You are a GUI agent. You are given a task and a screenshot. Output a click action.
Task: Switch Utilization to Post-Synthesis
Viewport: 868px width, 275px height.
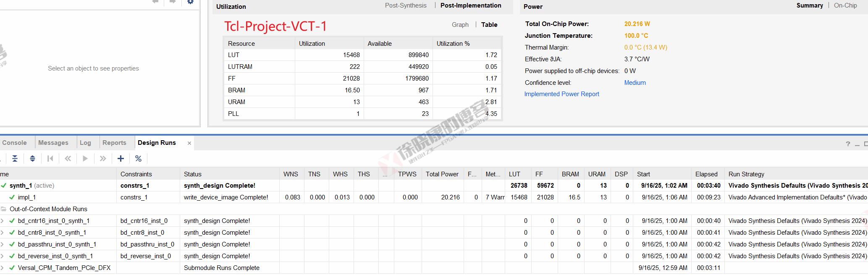406,5
